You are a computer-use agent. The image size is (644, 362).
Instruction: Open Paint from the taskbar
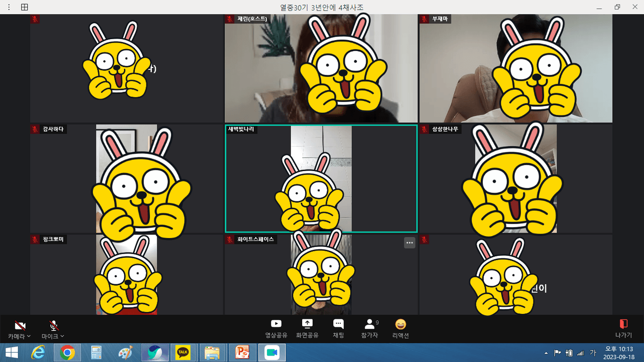(x=126, y=353)
